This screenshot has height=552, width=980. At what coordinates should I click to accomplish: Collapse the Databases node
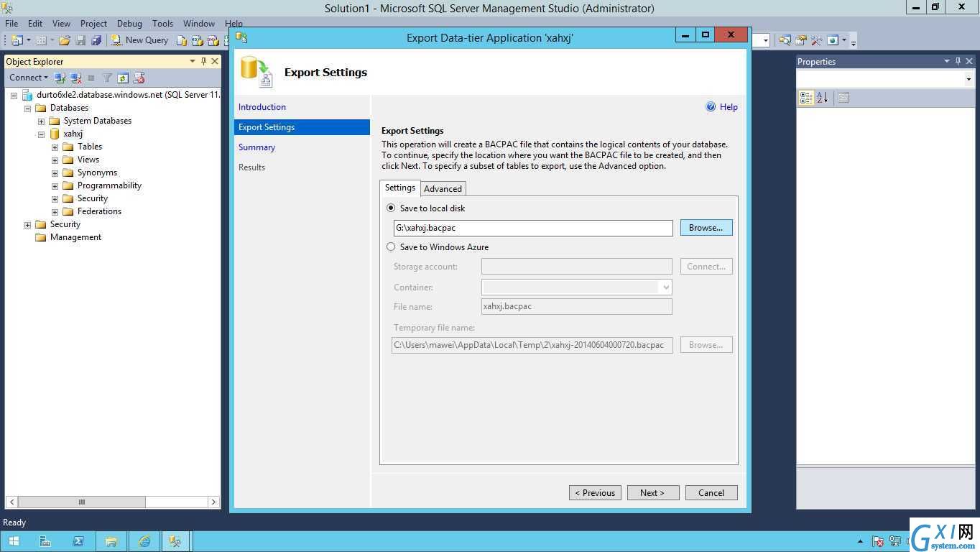tap(28, 108)
